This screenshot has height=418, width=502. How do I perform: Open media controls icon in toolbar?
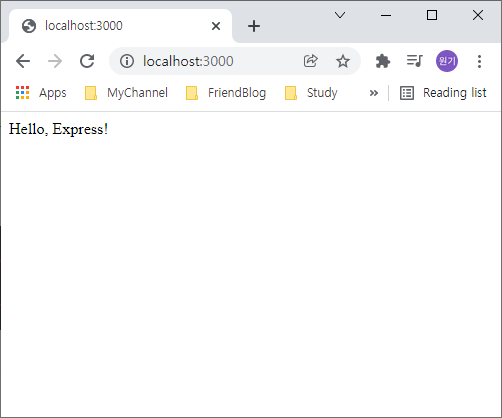click(x=415, y=61)
